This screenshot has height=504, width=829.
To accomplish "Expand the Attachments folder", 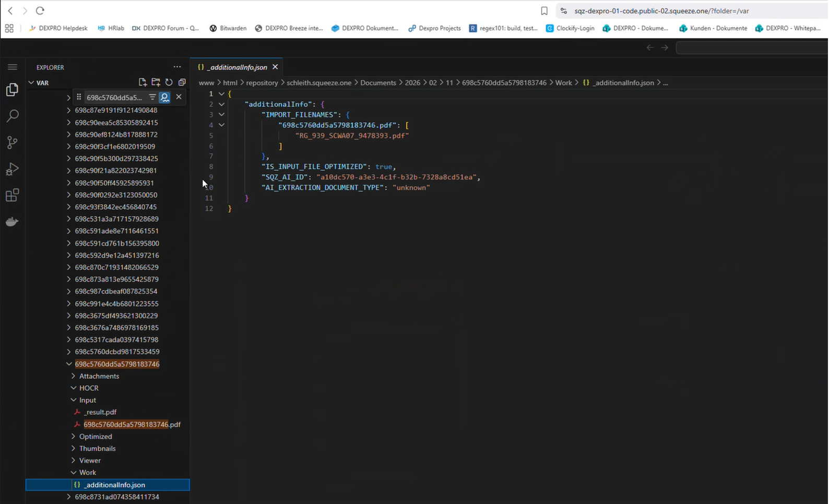I will pos(99,376).
